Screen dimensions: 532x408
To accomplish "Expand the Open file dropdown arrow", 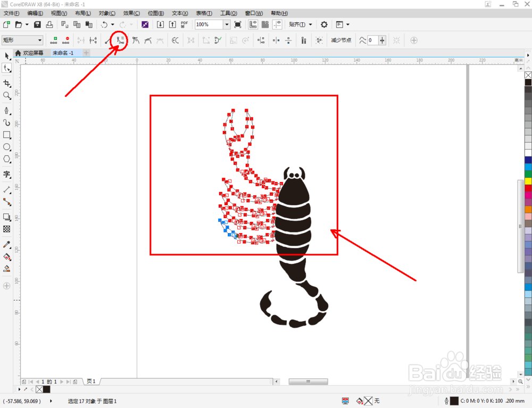I will pos(27,24).
